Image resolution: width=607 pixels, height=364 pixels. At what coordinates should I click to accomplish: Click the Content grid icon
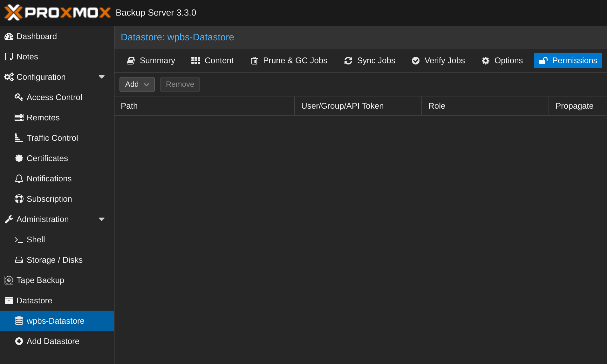(196, 61)
